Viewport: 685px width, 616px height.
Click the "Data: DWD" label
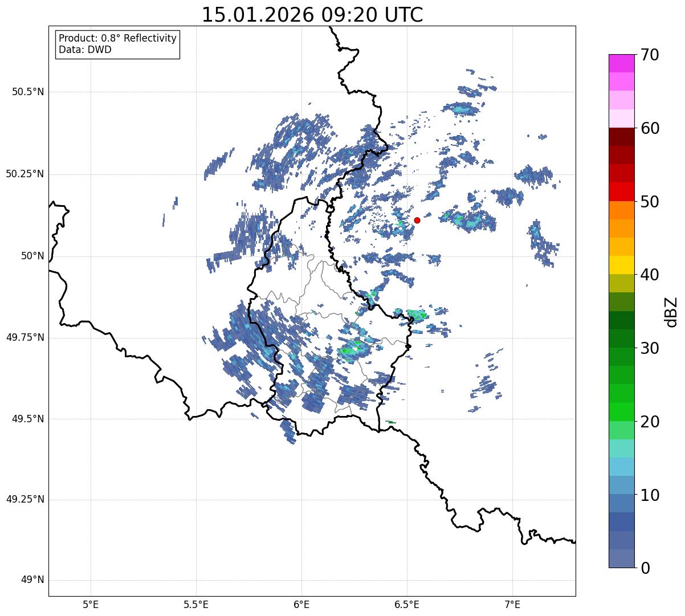coord(85,50)
